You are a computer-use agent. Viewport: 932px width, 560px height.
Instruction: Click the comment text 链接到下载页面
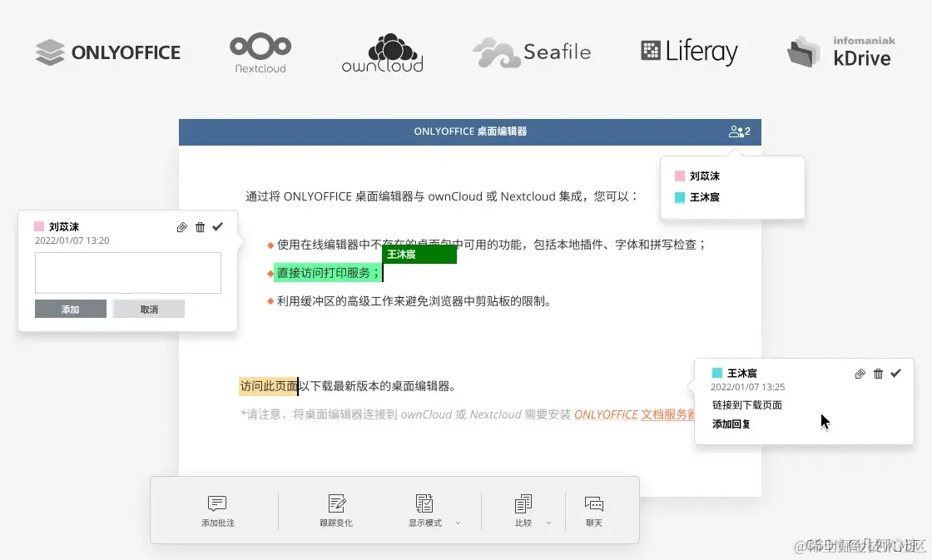[x=747, y=405]
